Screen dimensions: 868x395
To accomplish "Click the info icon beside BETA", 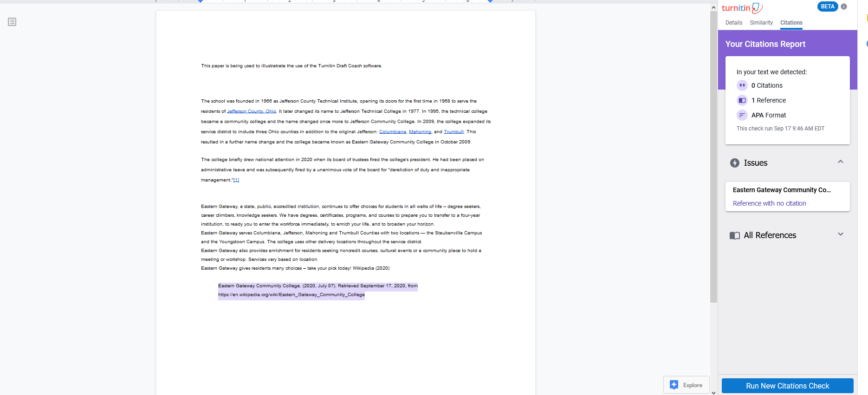I will (x=844, y=6).
